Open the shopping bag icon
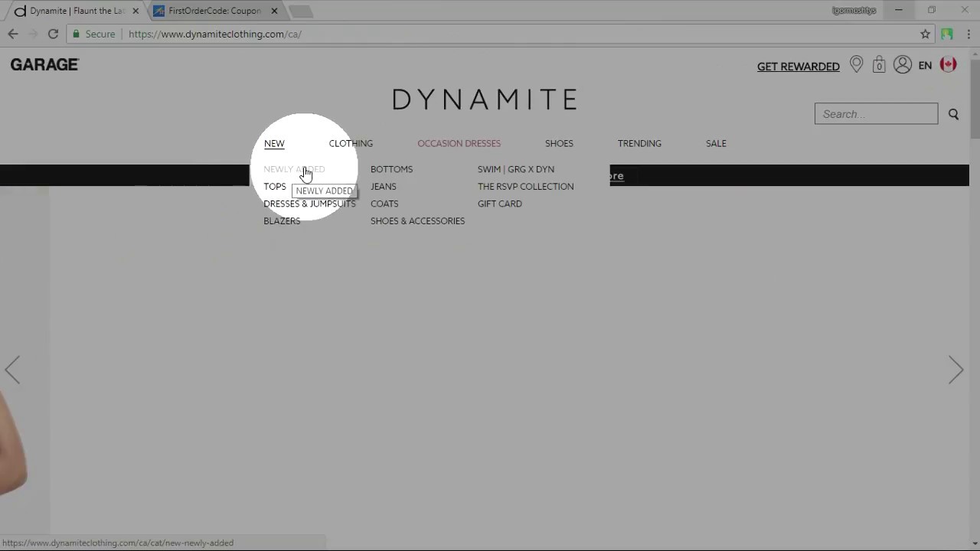The width and height of the screenshot is (980, 551). point(879,65)
